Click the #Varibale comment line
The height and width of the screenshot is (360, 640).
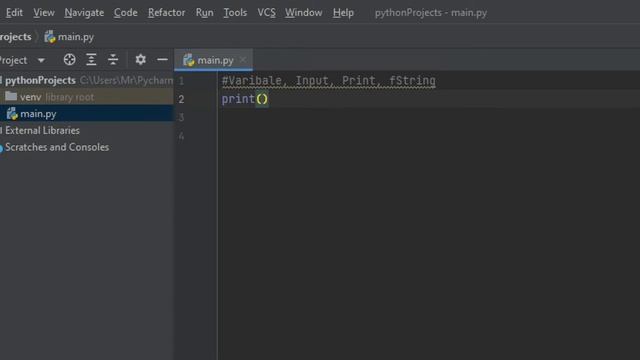329,80
